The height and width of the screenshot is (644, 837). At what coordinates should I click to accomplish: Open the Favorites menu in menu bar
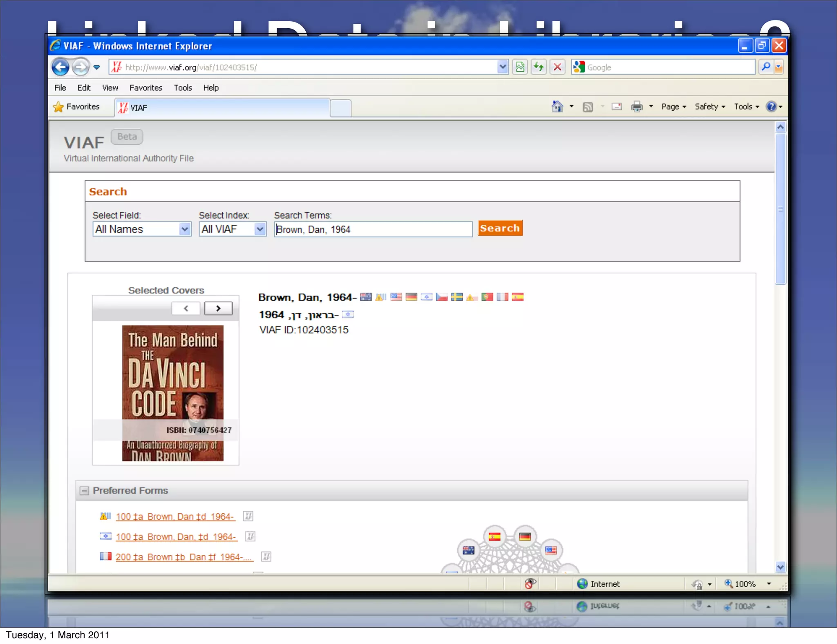point(145,88)
